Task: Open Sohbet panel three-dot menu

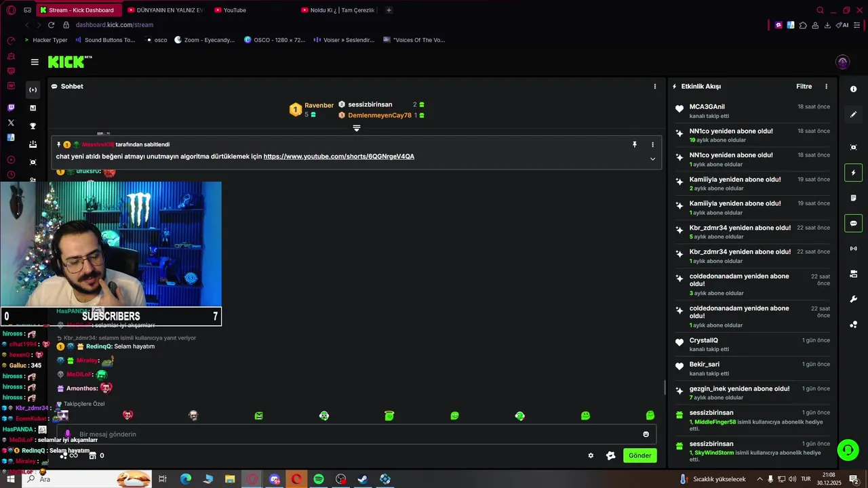Action: (654, 86)
